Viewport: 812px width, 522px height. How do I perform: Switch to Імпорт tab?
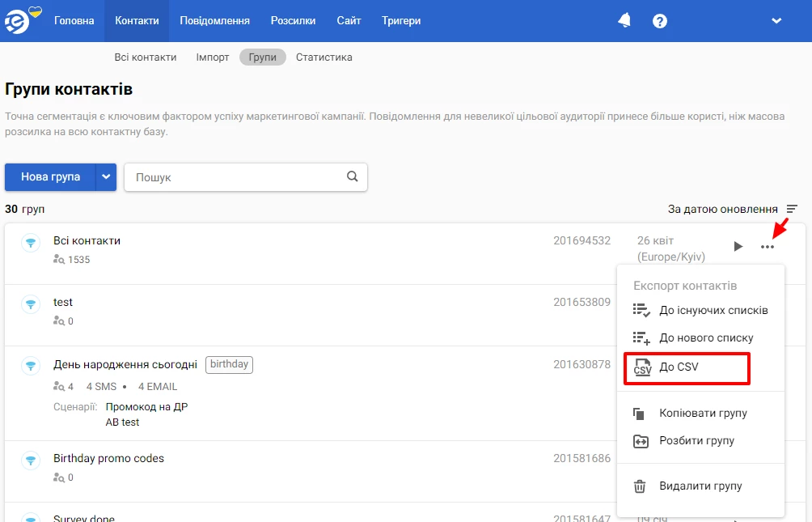coord(213,57)
